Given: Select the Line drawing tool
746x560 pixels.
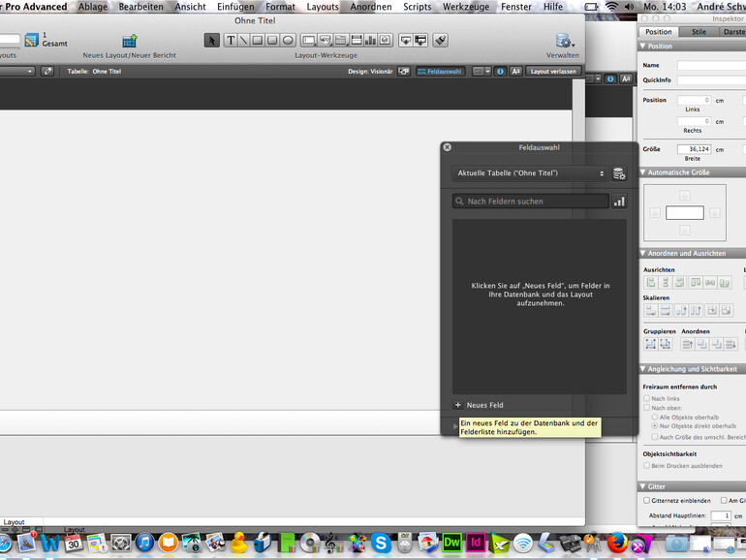Looking at the screenshot, I should tap(243, 41).
